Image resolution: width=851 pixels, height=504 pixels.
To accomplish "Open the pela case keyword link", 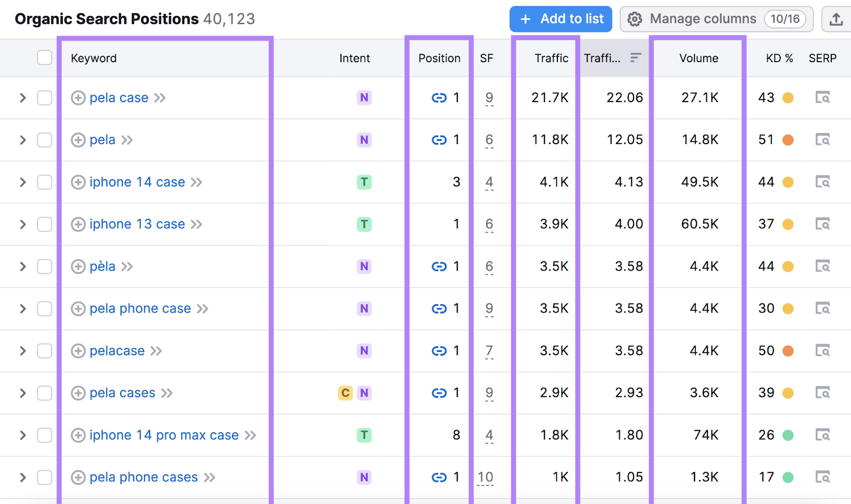I will [119, 98].
